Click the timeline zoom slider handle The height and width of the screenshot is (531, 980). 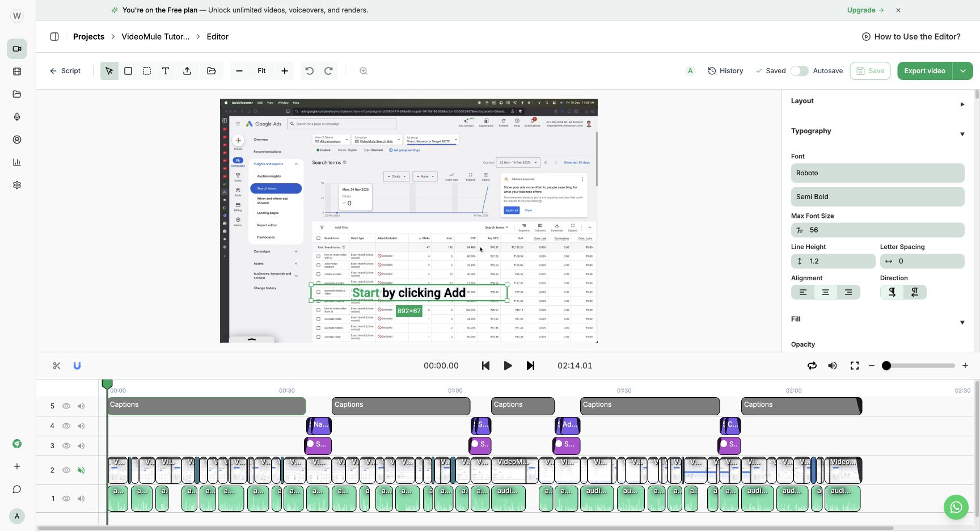[886, 366]
